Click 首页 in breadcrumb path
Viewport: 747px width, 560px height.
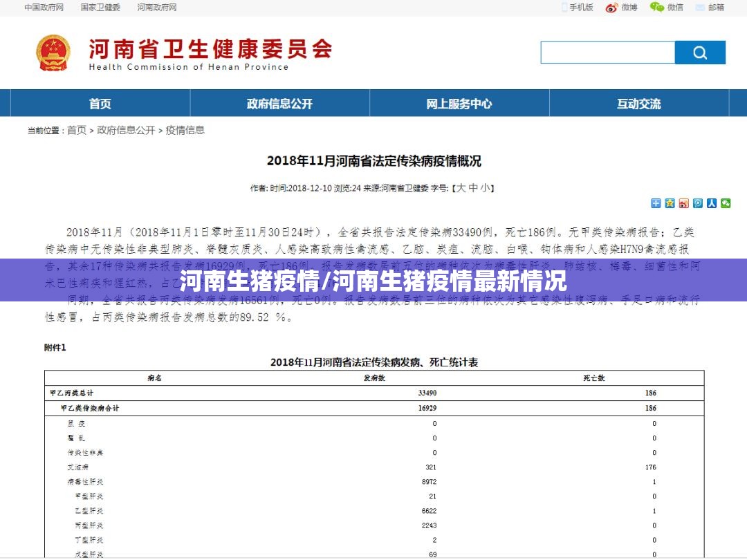click(77, 130)
